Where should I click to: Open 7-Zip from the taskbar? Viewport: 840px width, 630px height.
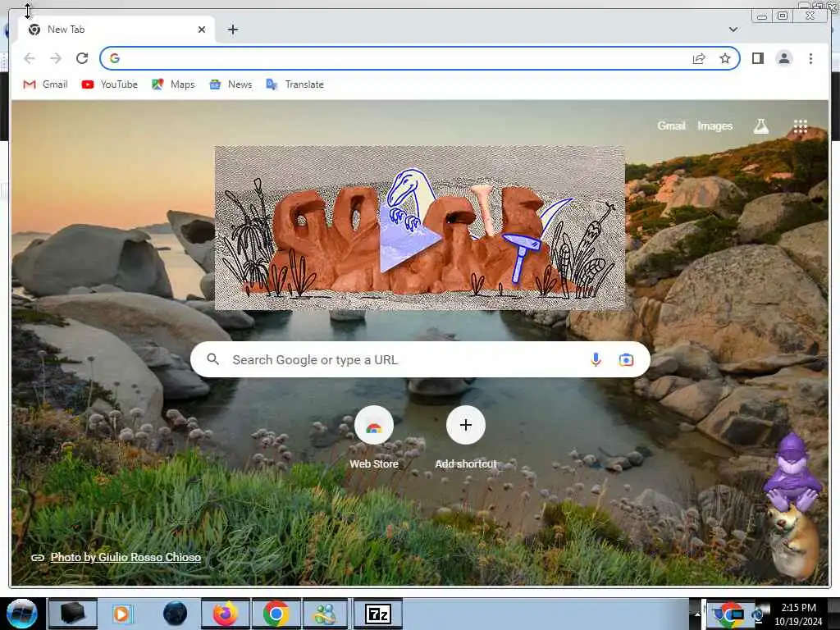point(377,614)
